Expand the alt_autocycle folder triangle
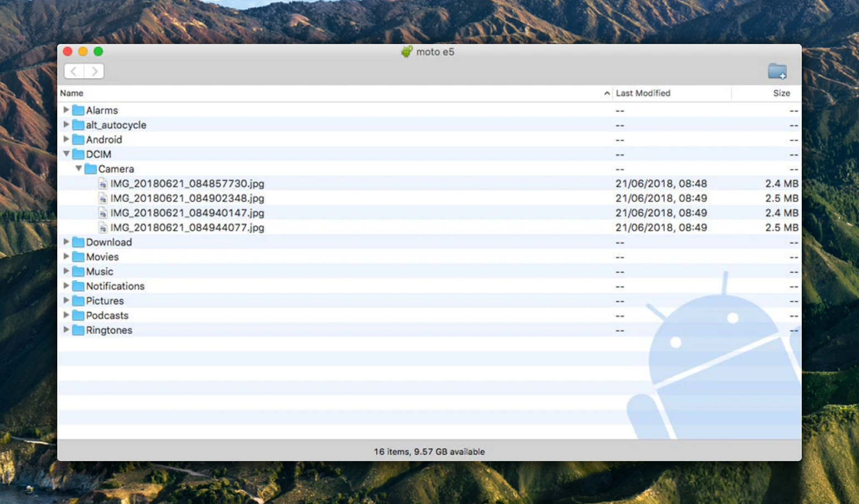This screenshot has width=859, height=504. (66, 125)
